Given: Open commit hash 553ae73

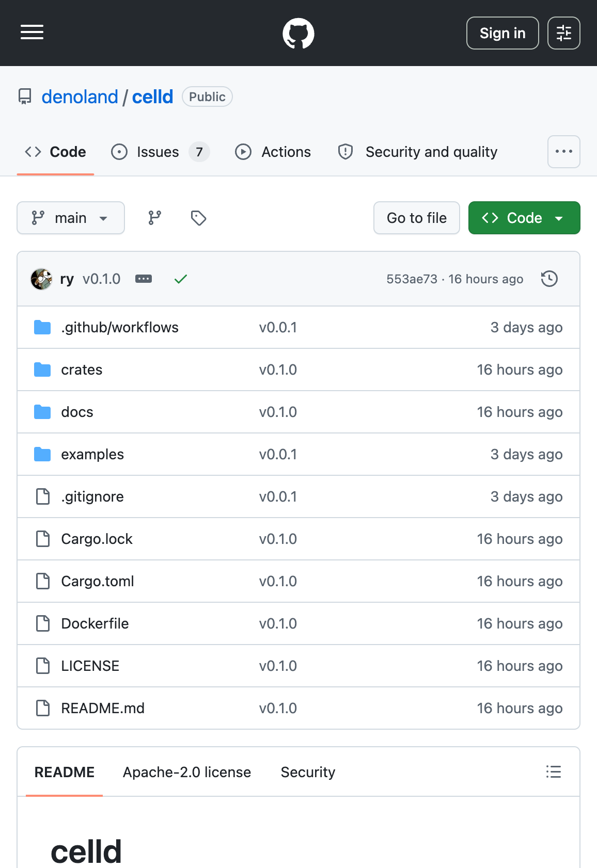Looking at the screenshot, I should click(412, 279).
